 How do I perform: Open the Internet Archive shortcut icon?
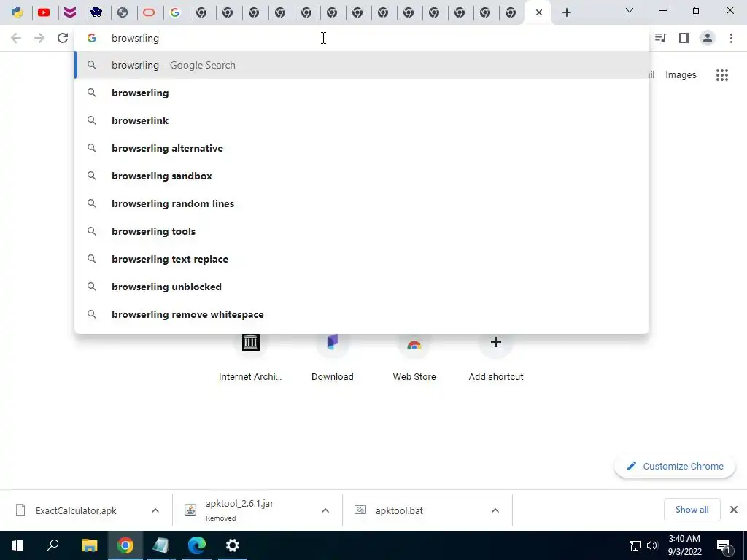(x=251, y=342)
